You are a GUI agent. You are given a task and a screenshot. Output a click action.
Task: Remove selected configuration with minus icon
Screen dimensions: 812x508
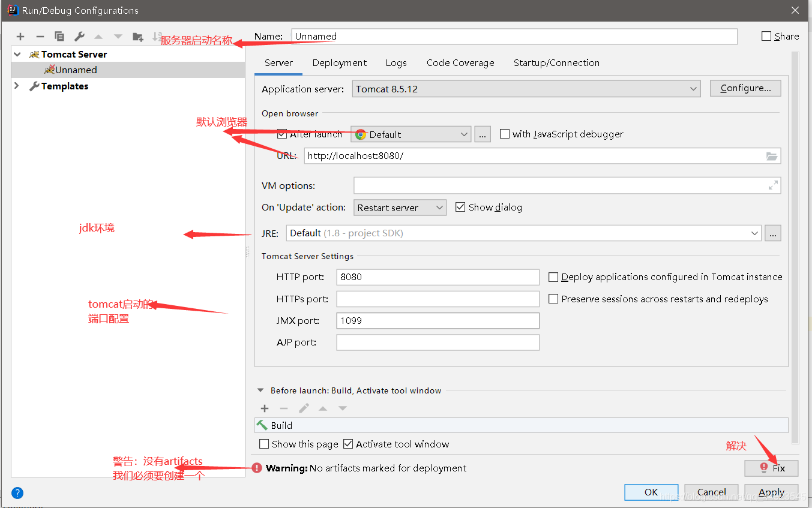pyautogui.click(x=40, y=37)
